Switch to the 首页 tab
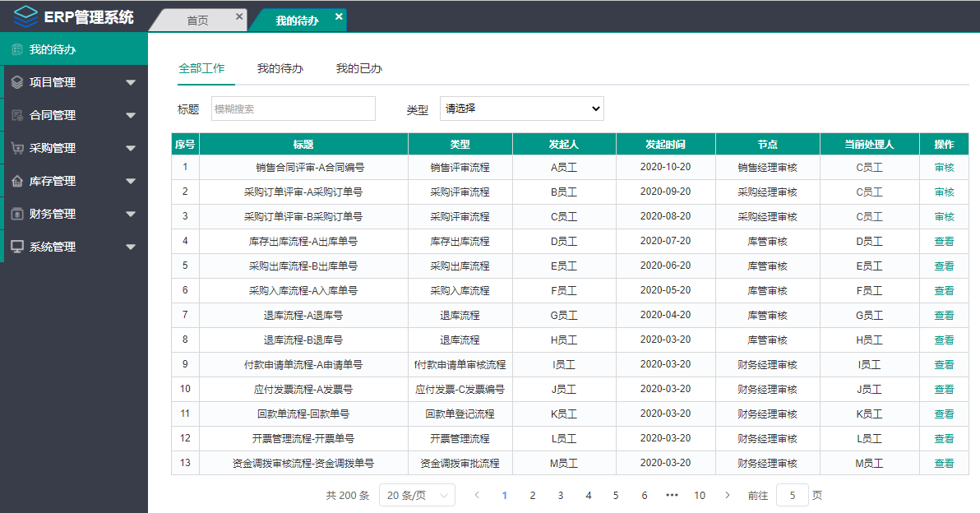 [x=197, y=21]
